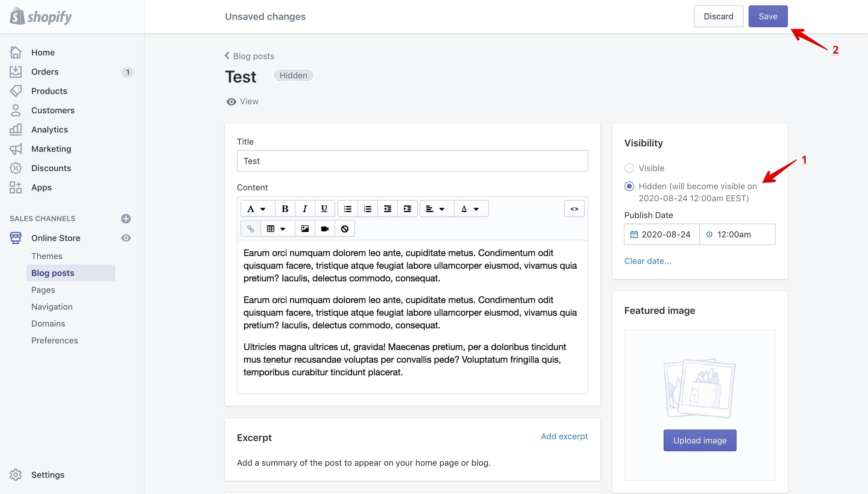Discard unsaved changes
This screenshot has height=494, width=868.
click(x=718, y=16)
